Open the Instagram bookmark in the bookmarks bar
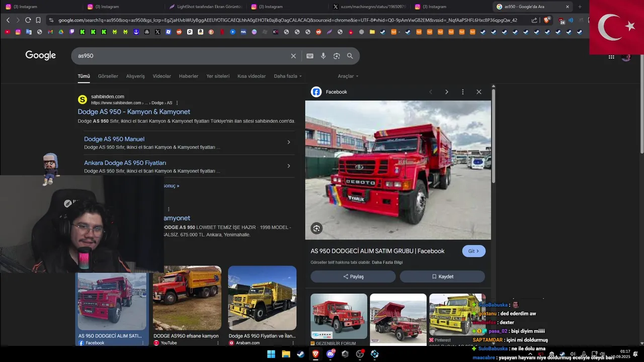 point(18,32)
